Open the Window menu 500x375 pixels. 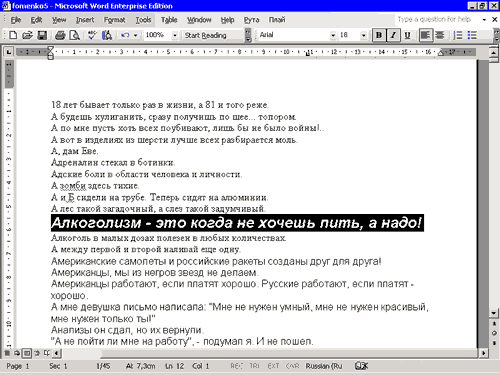tap(199, 20)
